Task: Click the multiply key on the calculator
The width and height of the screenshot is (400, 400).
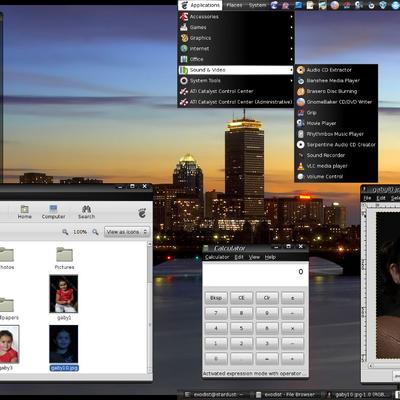Action: (x=292, y=328)
